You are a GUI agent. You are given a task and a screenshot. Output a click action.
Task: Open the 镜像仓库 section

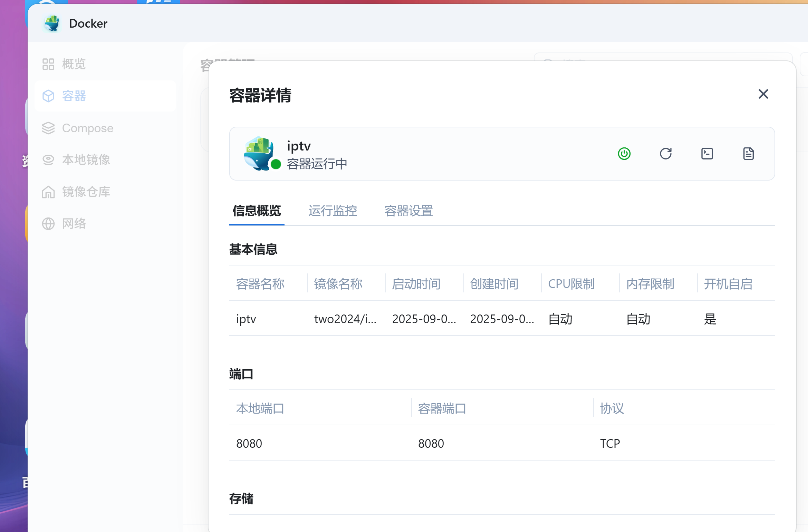pyautogui.click(x=86, y=192)
